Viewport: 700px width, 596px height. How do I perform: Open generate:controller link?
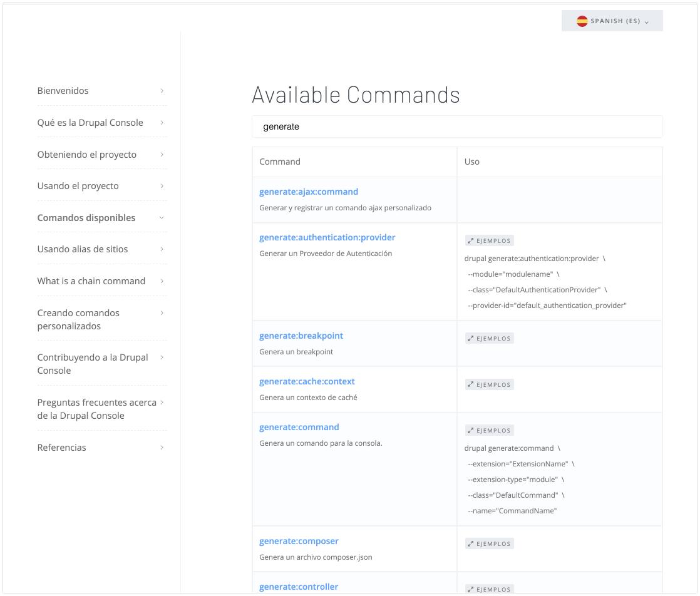pyautogui.click(x=299, y=587)
